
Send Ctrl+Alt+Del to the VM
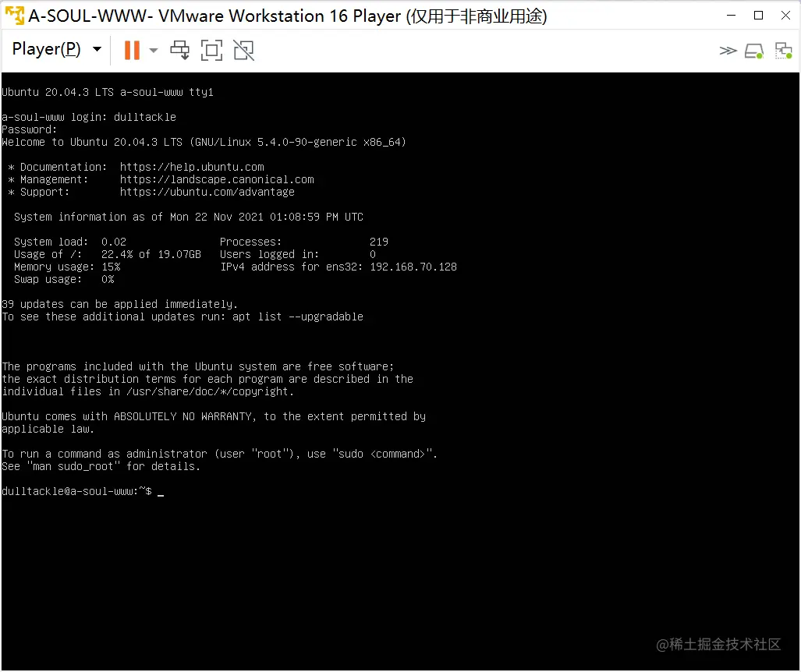coord(180,50)
